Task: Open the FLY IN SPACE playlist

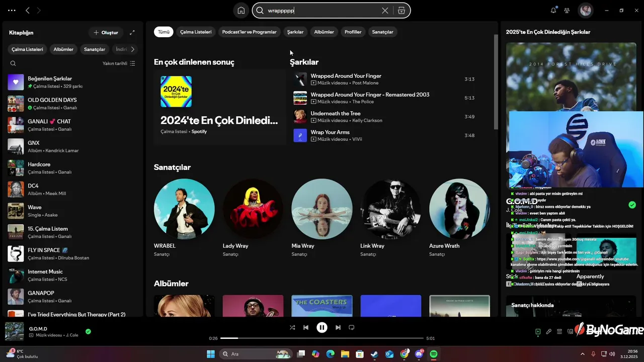Action: click(72, 253)
